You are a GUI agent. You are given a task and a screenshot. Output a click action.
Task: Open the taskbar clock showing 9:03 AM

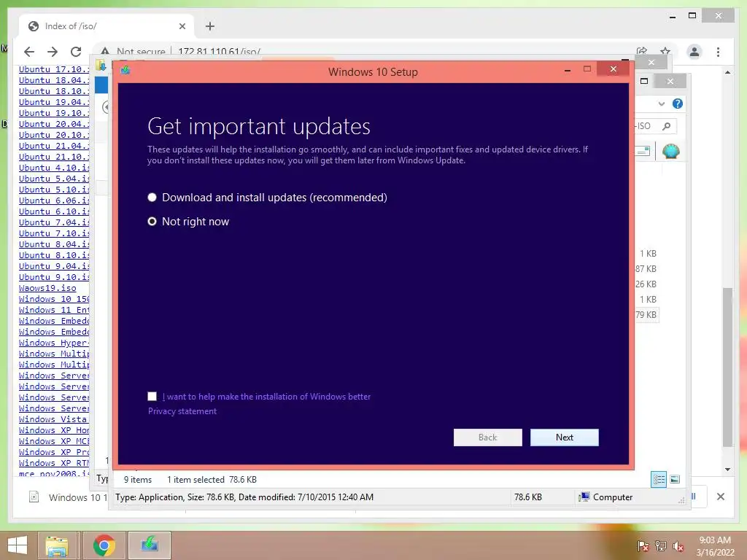(715, 545)
